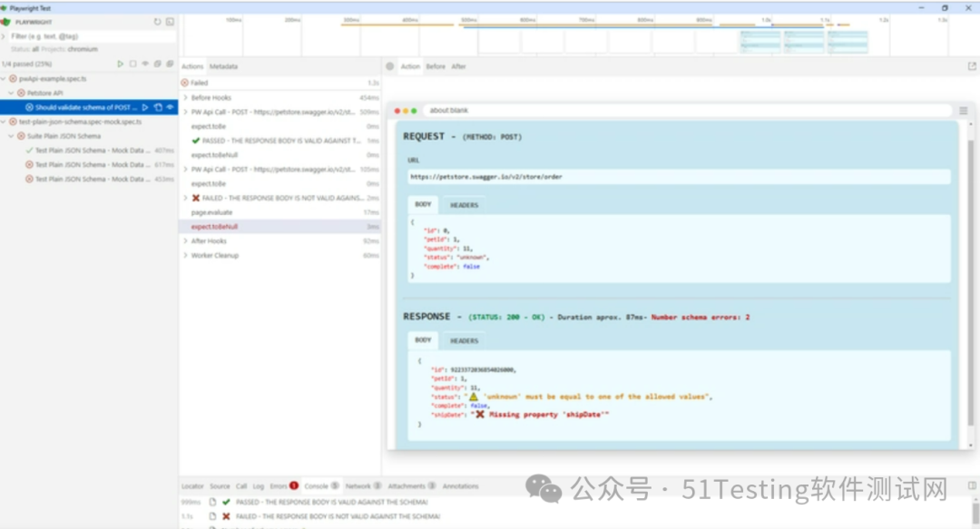Click the red X icon beside Missing property
Image resolution: width=980 pixels, height=529 pixels.
pos(479,415)
